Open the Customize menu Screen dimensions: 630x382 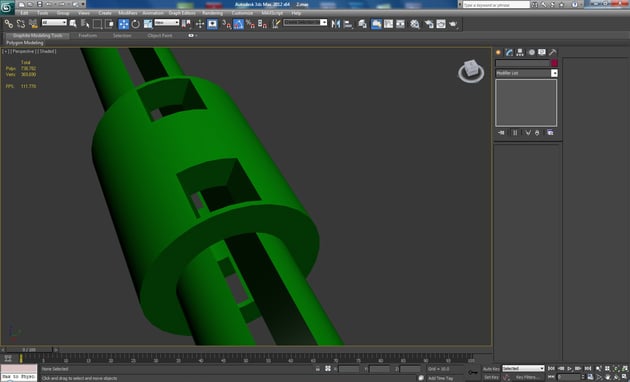(x=242, y=13)
